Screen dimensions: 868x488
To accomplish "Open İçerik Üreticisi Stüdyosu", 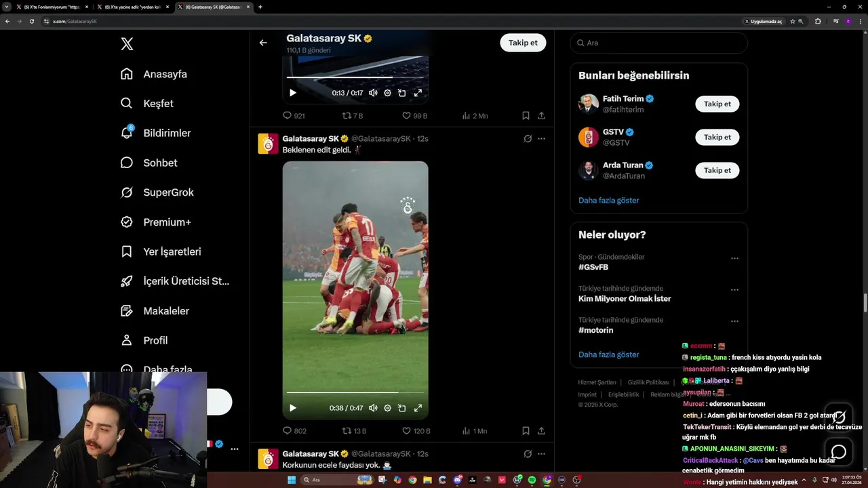I will pyautogui.click(x=175, y=281).
